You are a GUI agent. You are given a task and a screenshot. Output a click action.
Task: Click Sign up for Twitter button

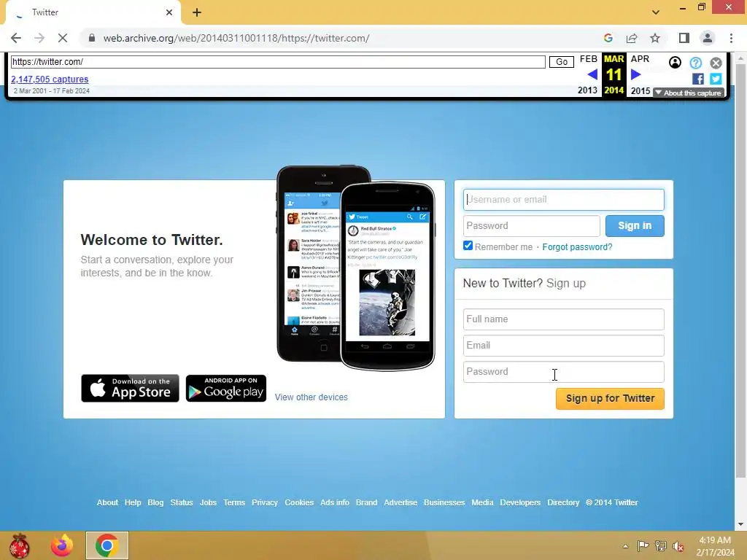point(610,399)
